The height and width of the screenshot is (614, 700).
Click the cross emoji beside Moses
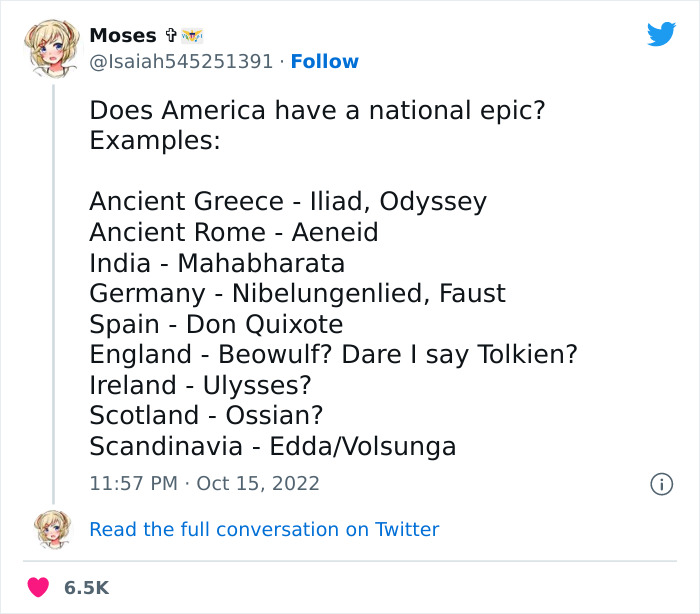point(173,36)
